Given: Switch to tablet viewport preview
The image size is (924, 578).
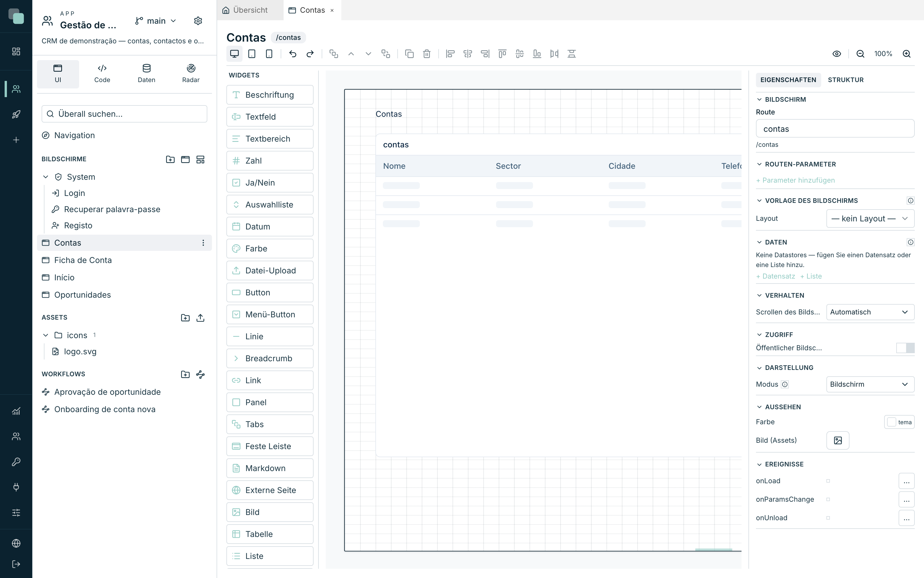Looking at the screenshot, I should 252,54.
